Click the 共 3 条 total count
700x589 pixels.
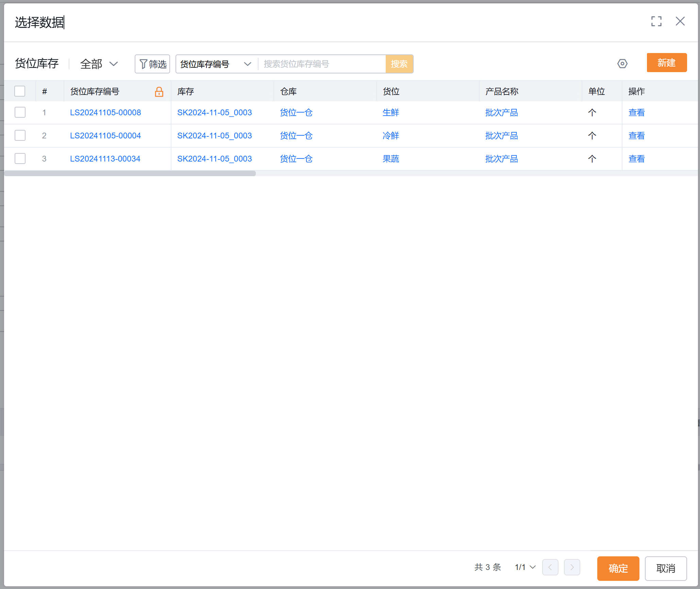(x=488, y=567)
